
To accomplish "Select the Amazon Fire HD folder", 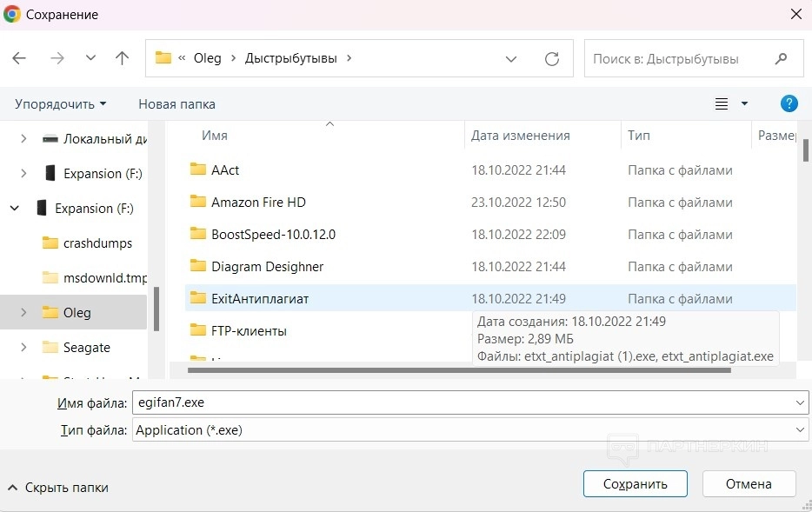I will tap(258, 202).
